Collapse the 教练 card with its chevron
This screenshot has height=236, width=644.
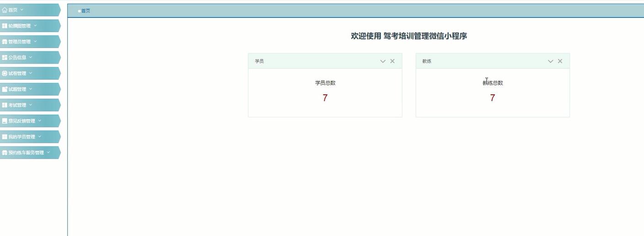pos(551,61)
